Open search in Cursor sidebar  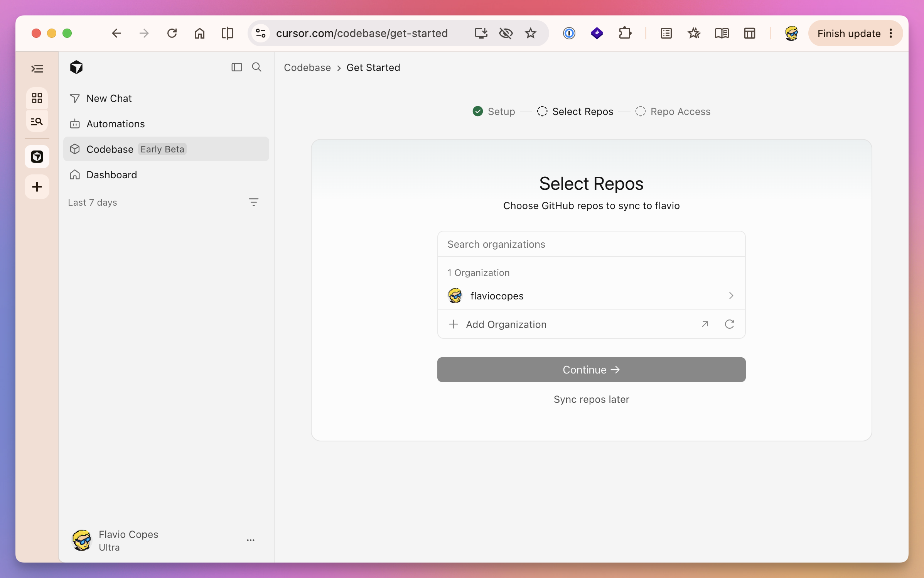click(x=257, y=67)
